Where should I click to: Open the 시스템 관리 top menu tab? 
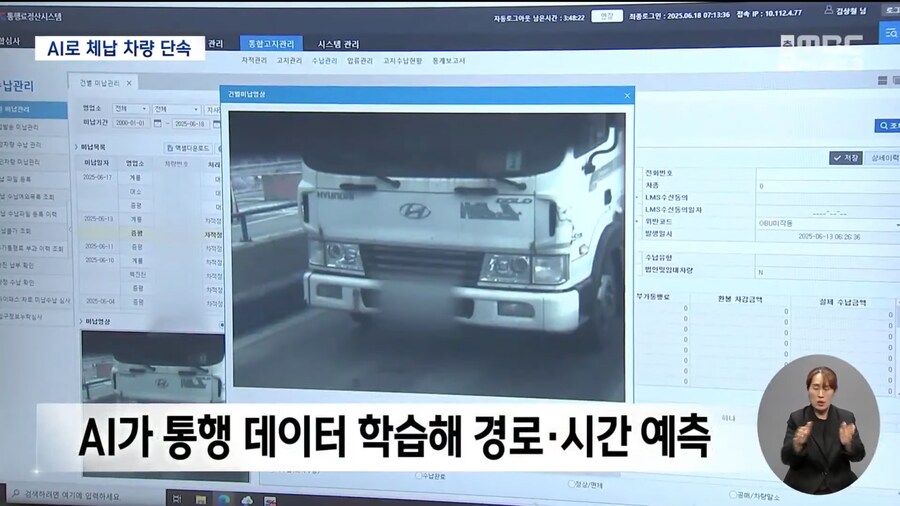pyautogui.click(x=338, y=44)
